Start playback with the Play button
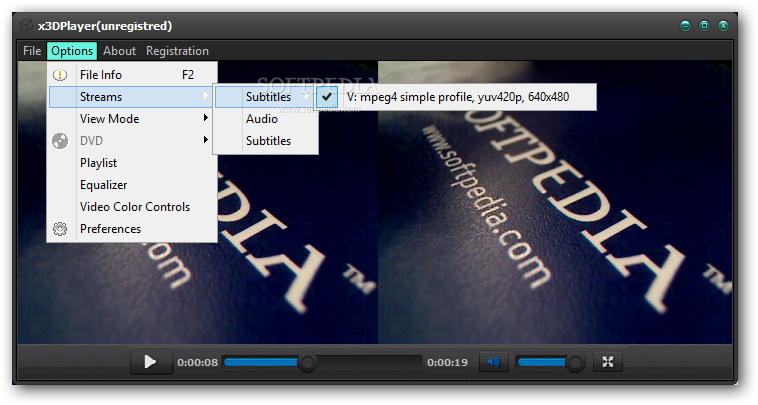Viewport: 758px width, 405px height. 151,362
